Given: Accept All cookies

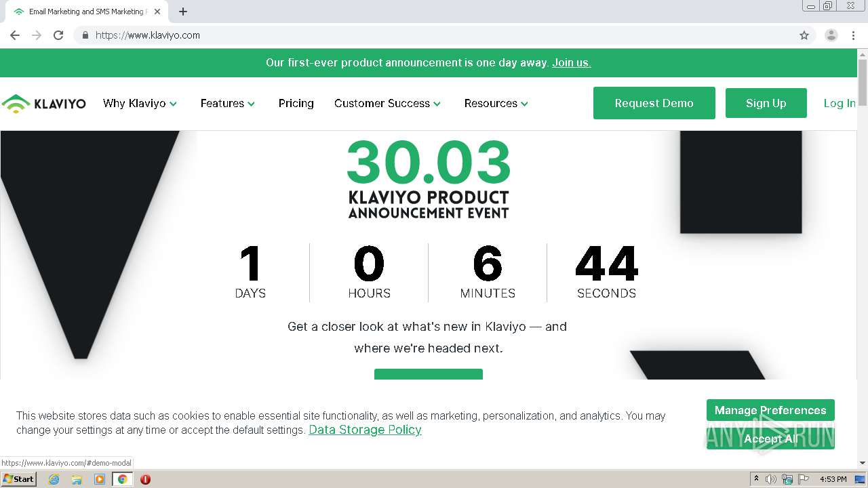Looking at the screenshot, I should click(770, 439).
